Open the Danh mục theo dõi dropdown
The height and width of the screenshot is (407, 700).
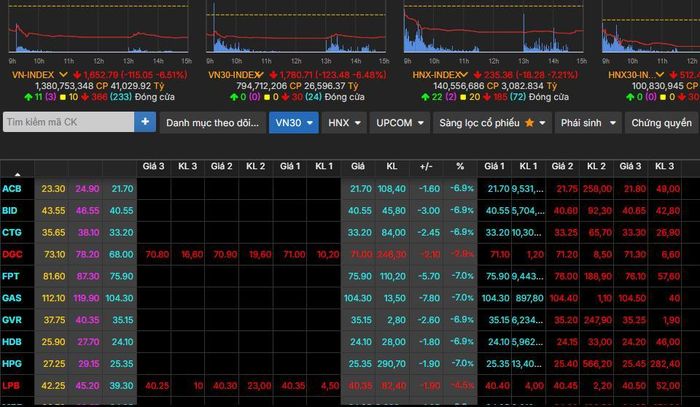point(211,122)
